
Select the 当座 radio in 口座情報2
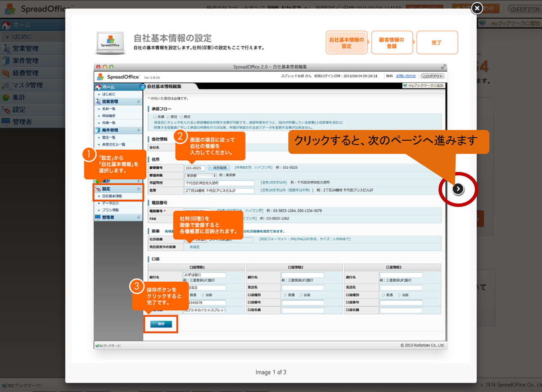tap(301, 295)
